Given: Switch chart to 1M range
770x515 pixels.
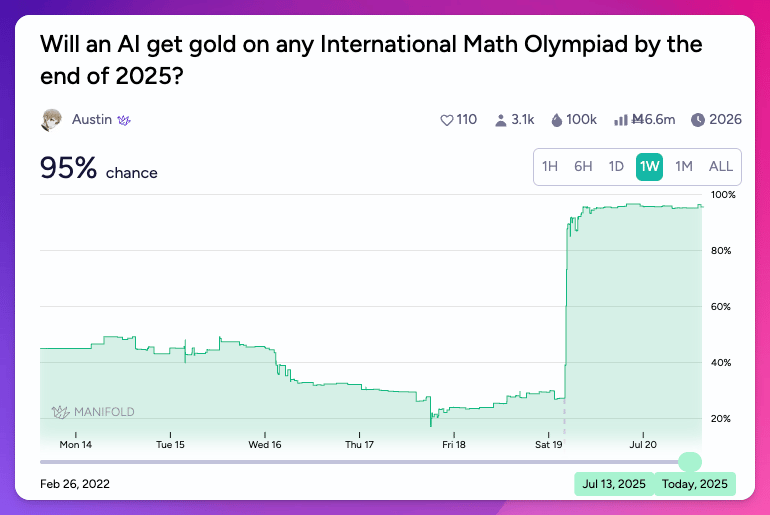Looking at the screenshot, I should 684,167.
